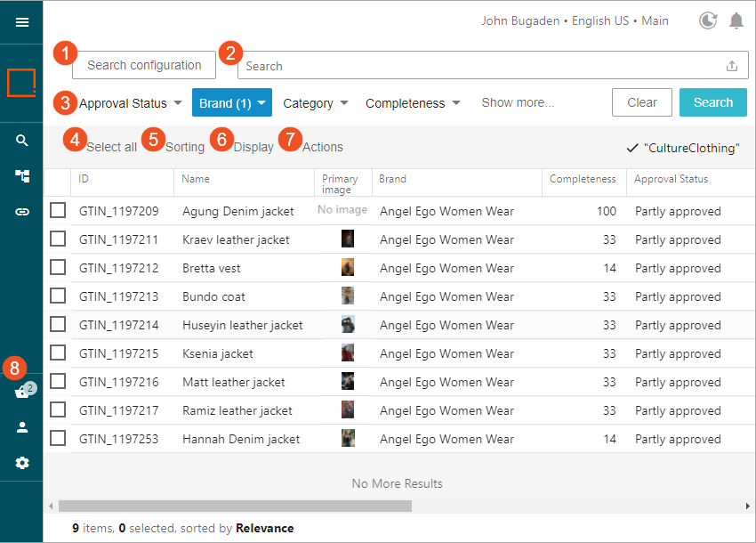Open the Sorting menu

[184, 147]
